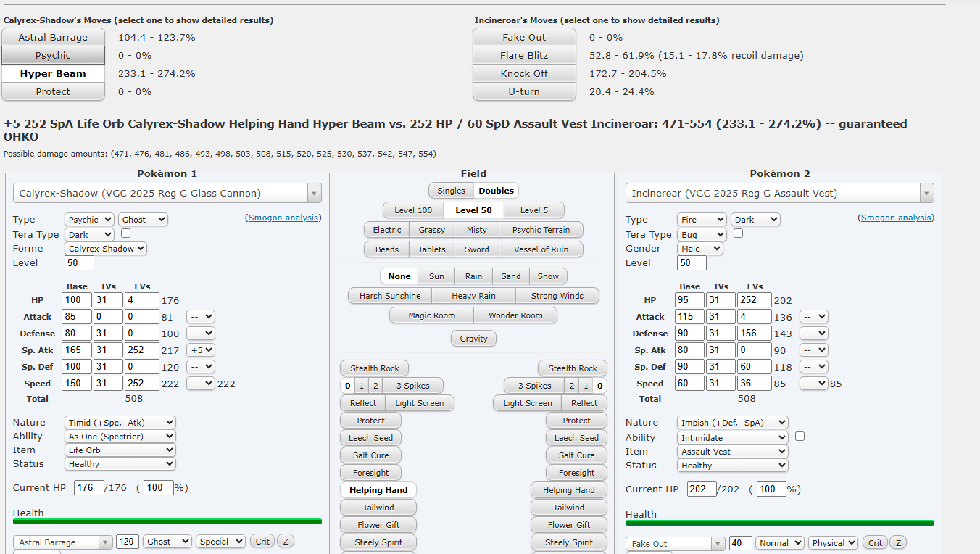Image resolution: width=980 pixels, height=554 pixels.
Task: Click Crit button for Astral Barrage
Action: pos(262,542)
